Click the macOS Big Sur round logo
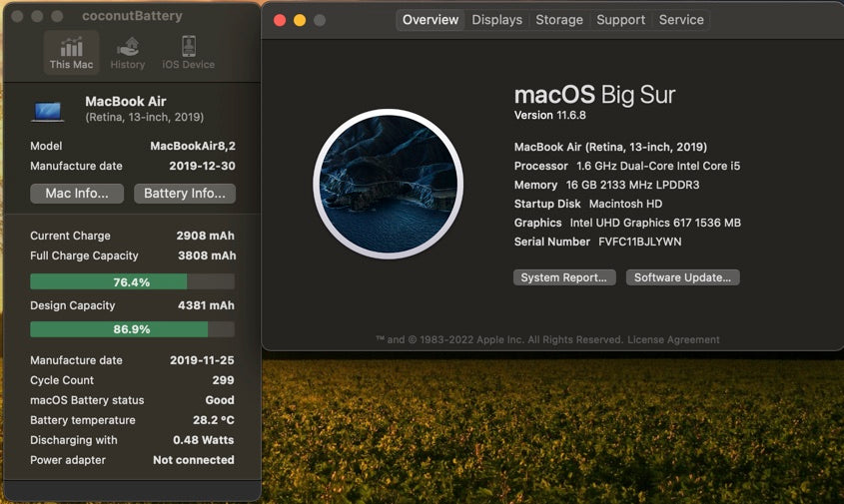 pyautogui.click(x=389, y=184)
